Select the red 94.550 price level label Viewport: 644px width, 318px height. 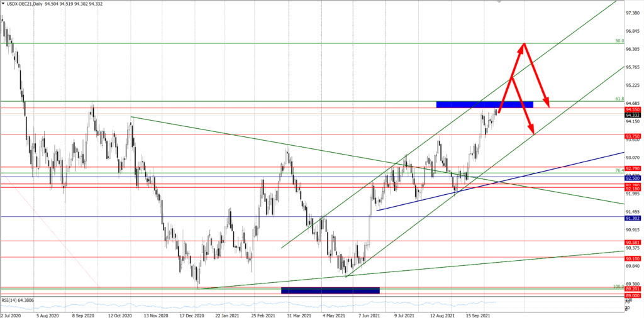633,109
